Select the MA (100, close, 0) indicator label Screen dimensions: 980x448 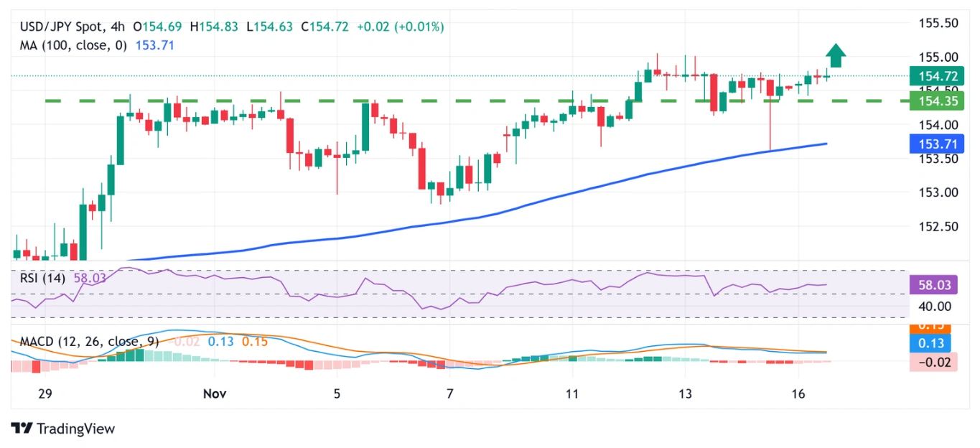tap(73, 45)
